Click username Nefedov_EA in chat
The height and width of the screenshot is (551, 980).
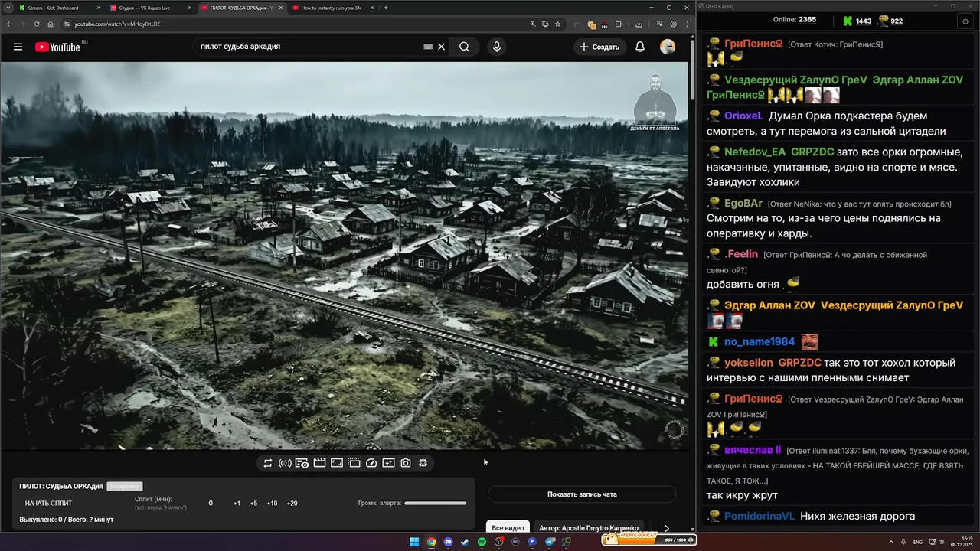click(x=755, y=152)
